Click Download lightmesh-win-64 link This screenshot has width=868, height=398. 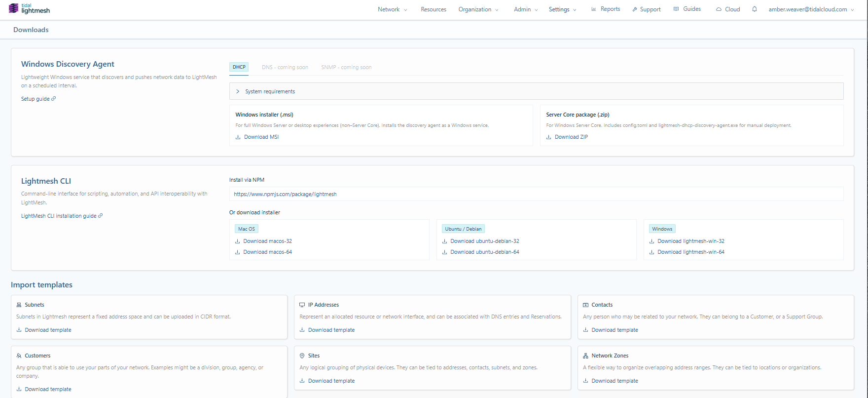point(691,252)
